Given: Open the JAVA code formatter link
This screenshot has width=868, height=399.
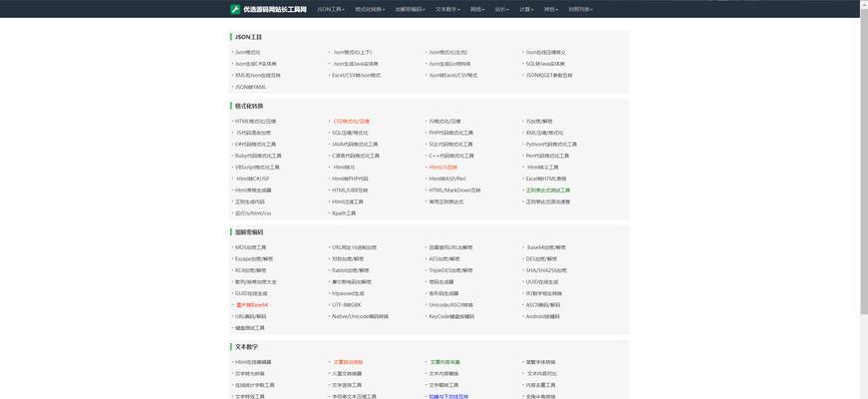Looking at the screenshot, I should [355, 144].
